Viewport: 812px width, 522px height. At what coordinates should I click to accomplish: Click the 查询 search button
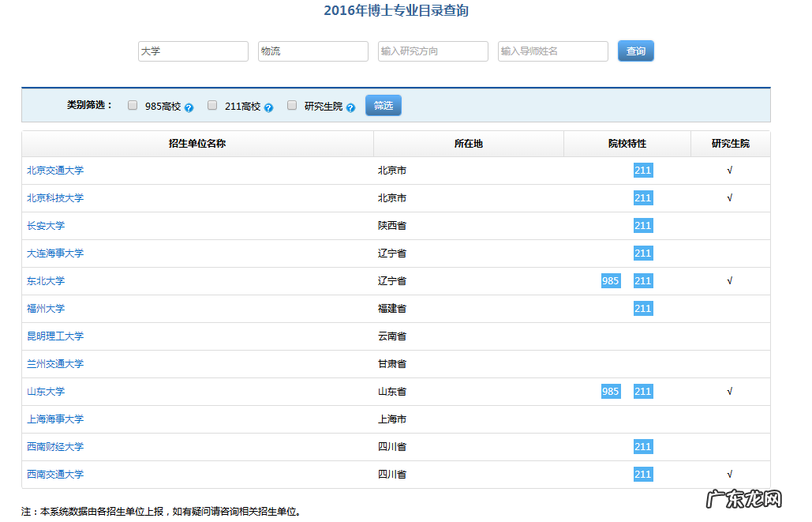pyautogui.click(x=635, y=51)
